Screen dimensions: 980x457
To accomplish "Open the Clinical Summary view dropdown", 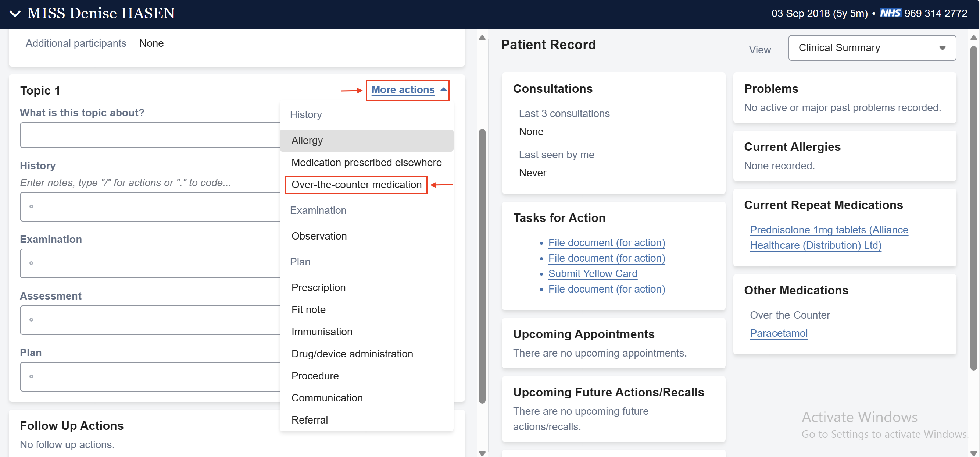I will (872, 47).
